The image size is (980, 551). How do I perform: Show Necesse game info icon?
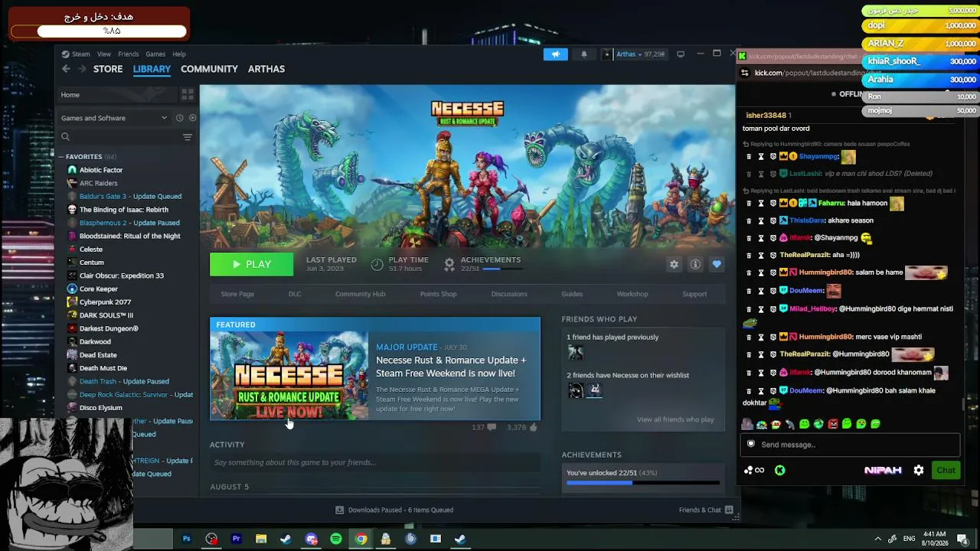[x=695, y=264]
